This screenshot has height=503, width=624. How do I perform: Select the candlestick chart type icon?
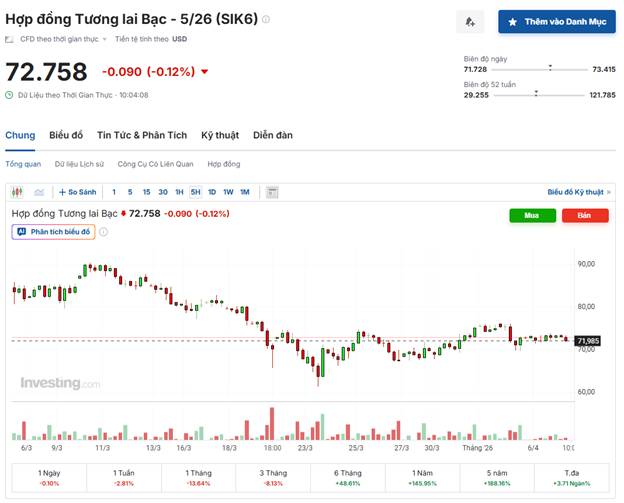pos(17,191)
